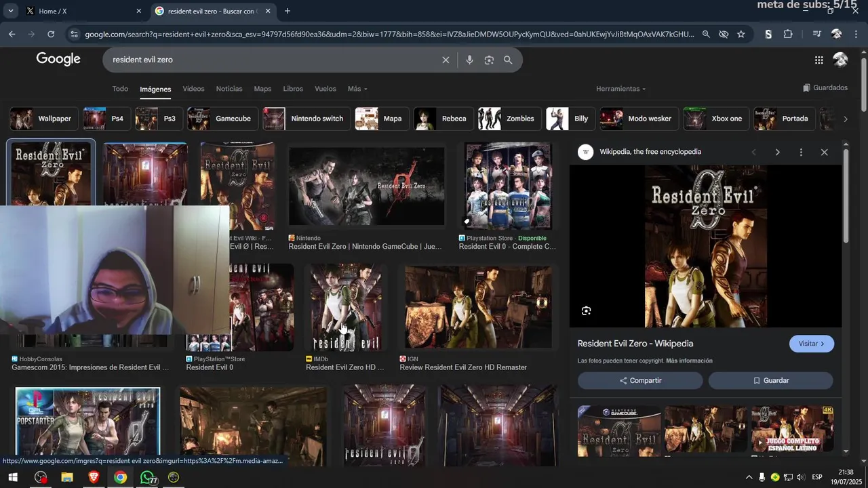The image size is (868, 488).
Task: Filter images by Zombies chip
Action: point(509,119)
